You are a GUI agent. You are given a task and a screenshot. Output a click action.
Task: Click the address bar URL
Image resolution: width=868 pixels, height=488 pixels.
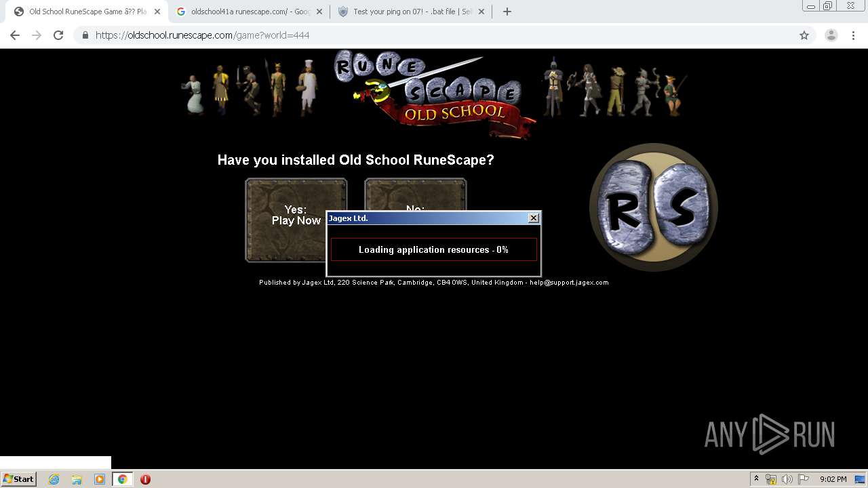(202, 35)
